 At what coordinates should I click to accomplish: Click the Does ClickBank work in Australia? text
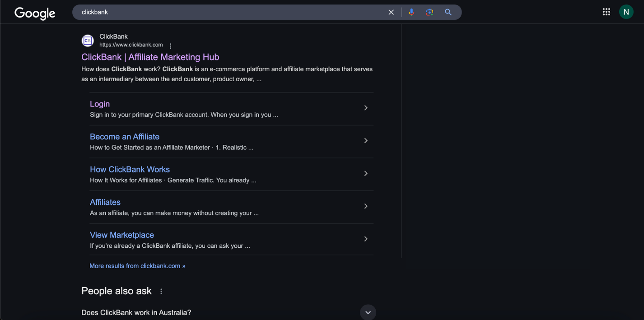(136, 312)
